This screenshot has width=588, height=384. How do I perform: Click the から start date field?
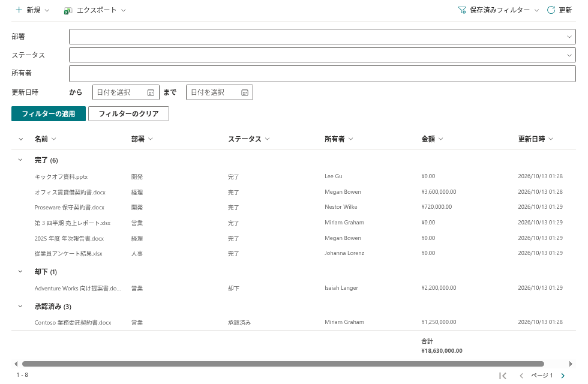[125, 92]
